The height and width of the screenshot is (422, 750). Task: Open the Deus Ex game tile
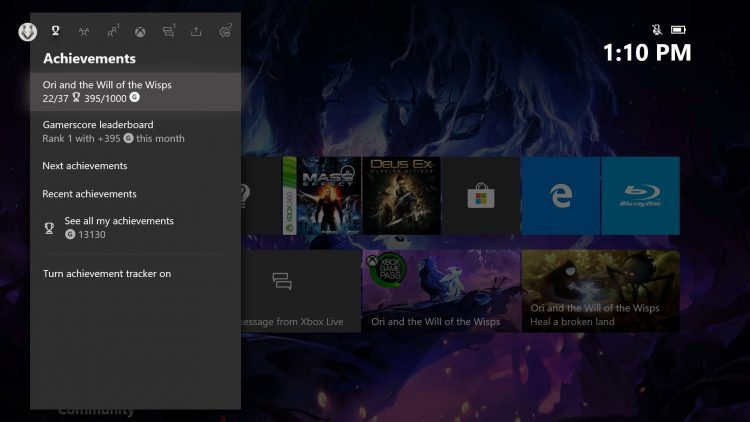402,196
